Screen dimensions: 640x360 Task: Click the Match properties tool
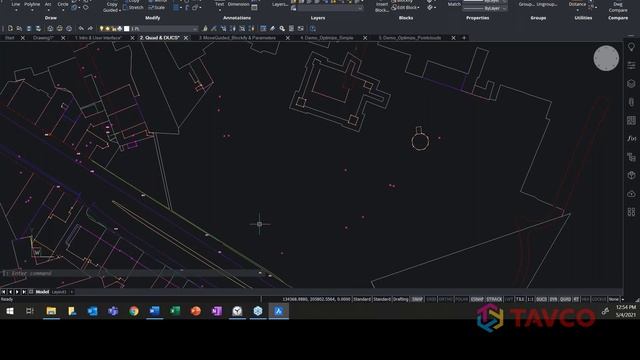click(x=454, y=4)
